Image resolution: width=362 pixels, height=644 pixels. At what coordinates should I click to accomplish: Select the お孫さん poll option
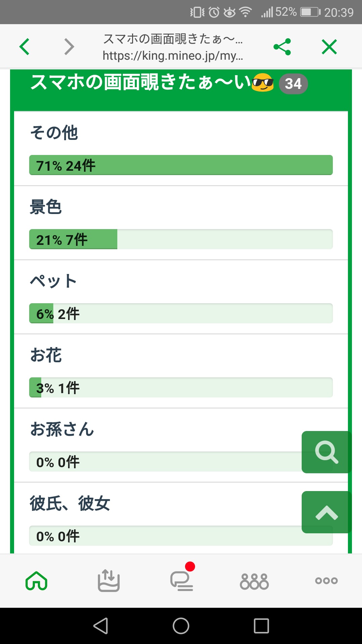(x=62, y=429)
